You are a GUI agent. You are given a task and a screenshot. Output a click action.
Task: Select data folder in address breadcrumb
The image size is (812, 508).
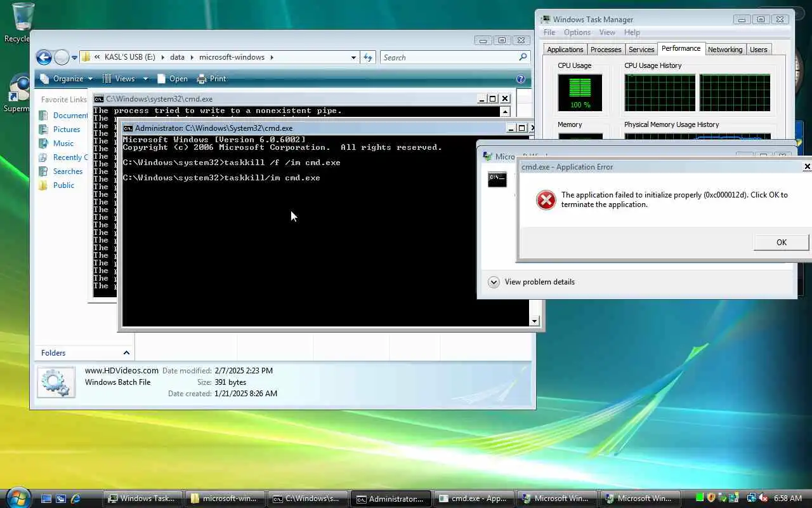point(177,57)
